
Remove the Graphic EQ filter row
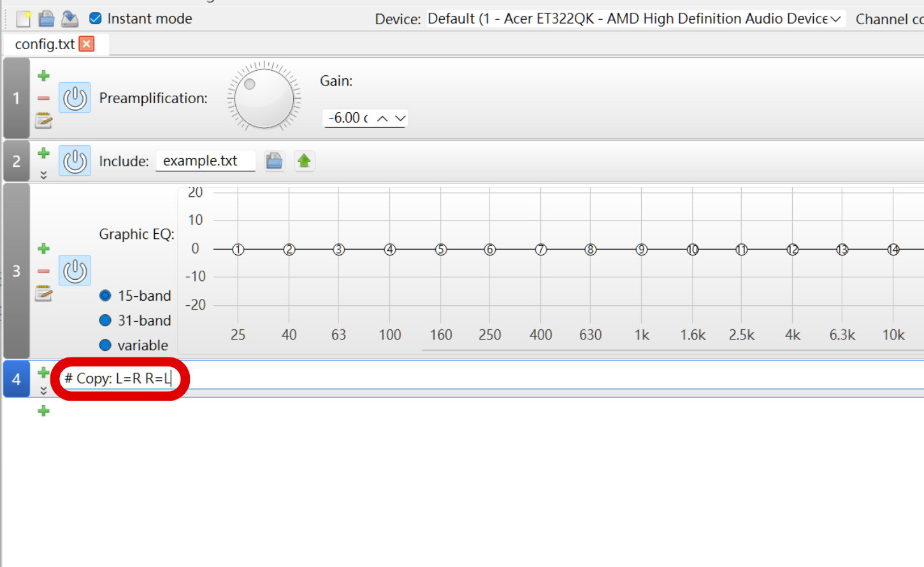[x=43, y=271]
